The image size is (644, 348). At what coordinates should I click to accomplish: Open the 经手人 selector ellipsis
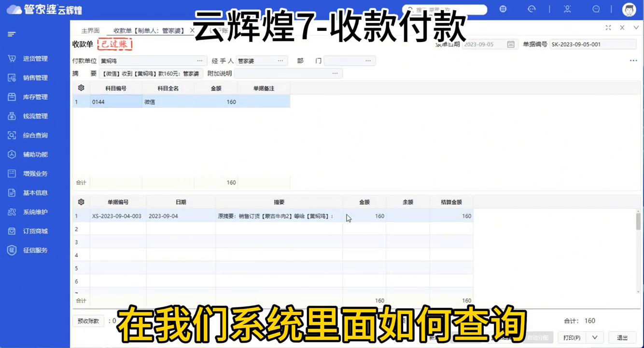pyautogui.click(x=280, y=60)
